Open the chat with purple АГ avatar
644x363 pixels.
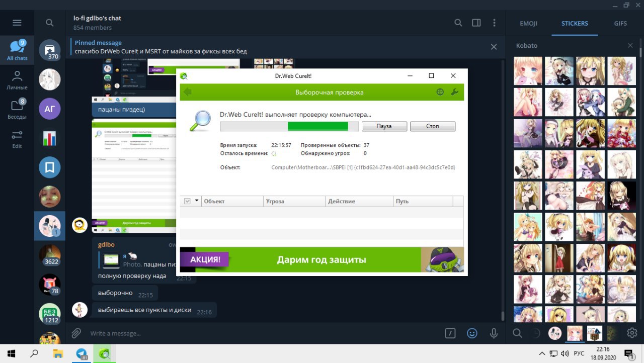coord(50,109)
